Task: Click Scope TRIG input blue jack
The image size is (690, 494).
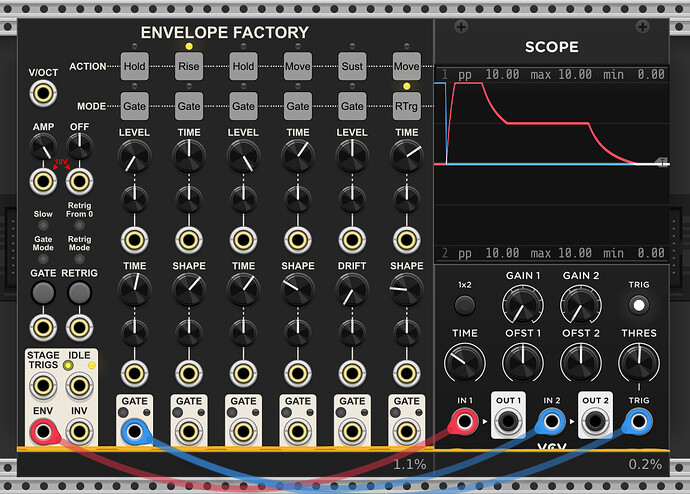Action: click(639, 421)
